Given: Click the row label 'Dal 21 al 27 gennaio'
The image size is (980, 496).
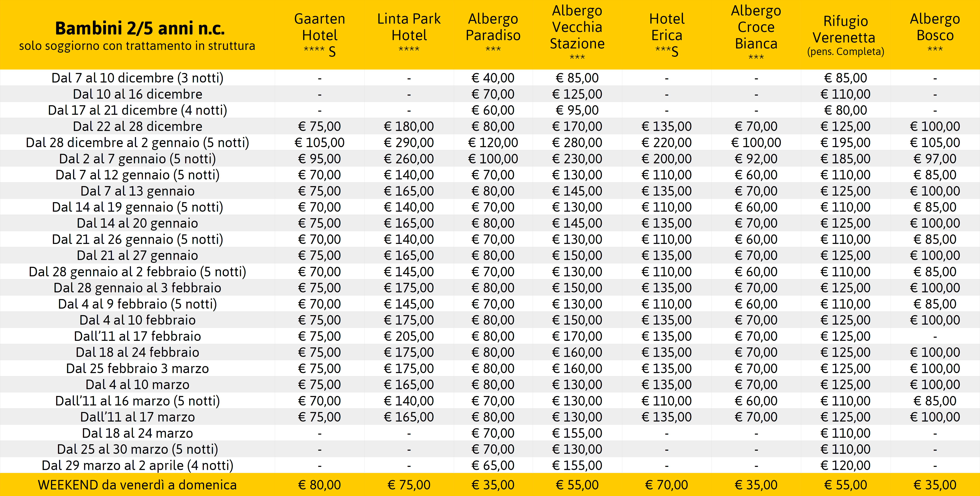Looking at the screenshot, I should coord(137,256).
